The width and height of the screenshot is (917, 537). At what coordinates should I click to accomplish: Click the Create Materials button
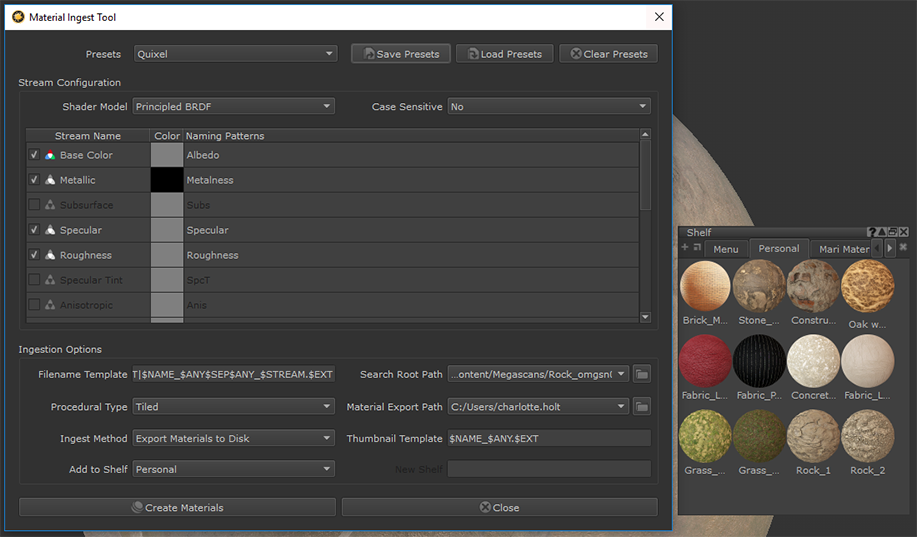click(177, 507)
